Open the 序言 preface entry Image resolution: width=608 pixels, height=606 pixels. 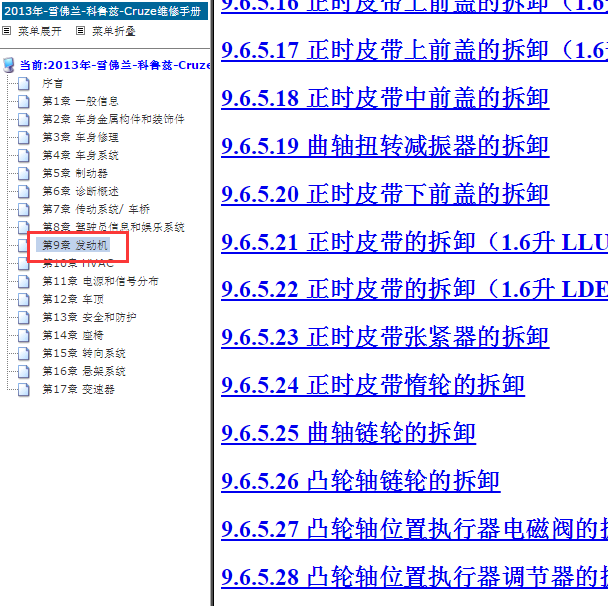click(x=52, y=83)
